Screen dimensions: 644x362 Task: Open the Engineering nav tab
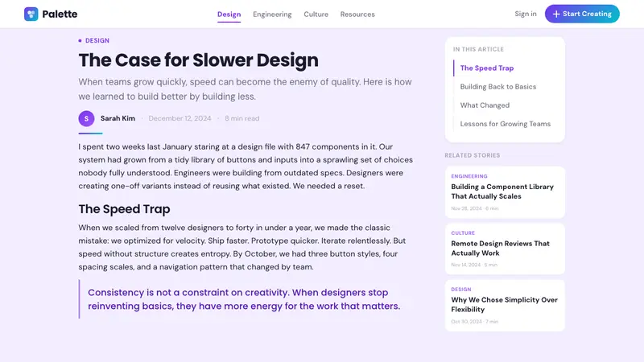272,14
